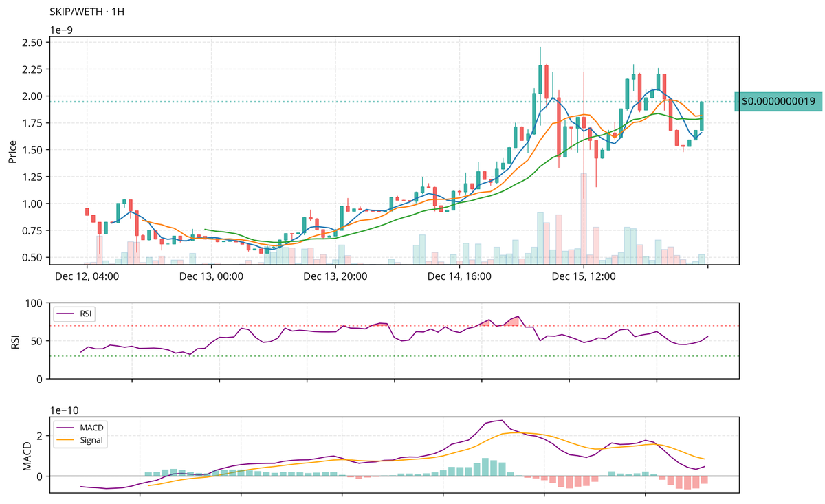Click the SKIP/WETH · 1H chart title
The width and height of the screenshot is (825, 504).
point(86,12)
